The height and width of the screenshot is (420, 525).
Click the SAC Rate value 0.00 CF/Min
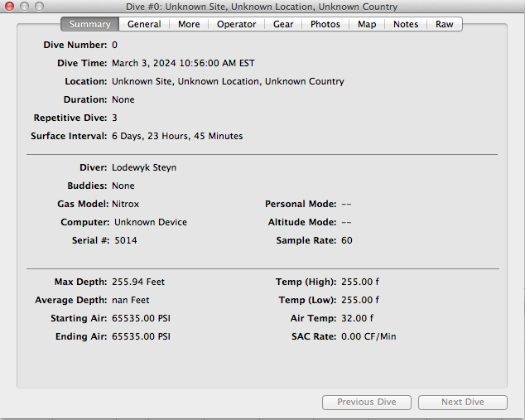tap(368, 337)
